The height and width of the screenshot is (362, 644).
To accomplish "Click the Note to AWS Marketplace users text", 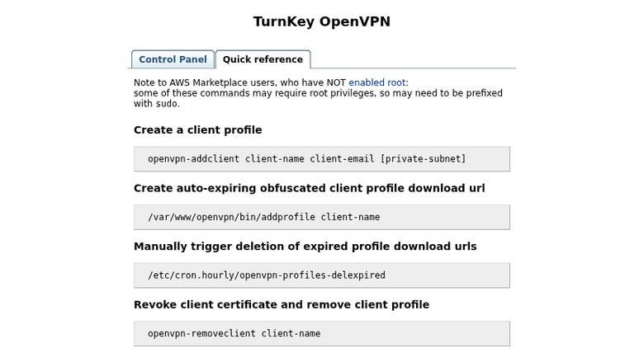I will click(x=318, y=93).
